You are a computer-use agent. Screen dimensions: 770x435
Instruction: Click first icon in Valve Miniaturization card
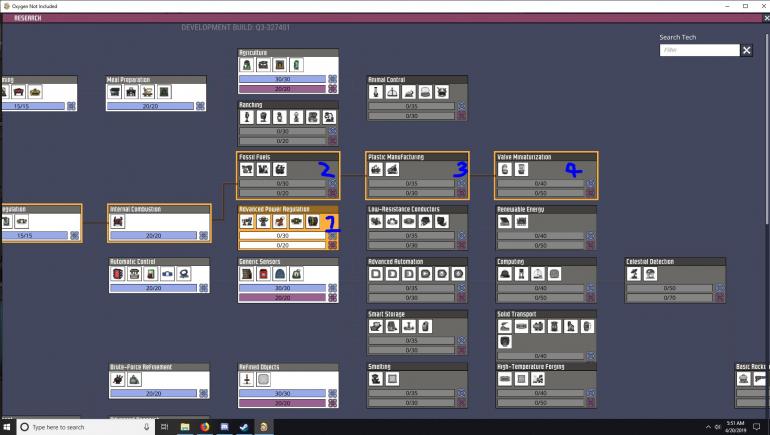(x=505, y=169)
